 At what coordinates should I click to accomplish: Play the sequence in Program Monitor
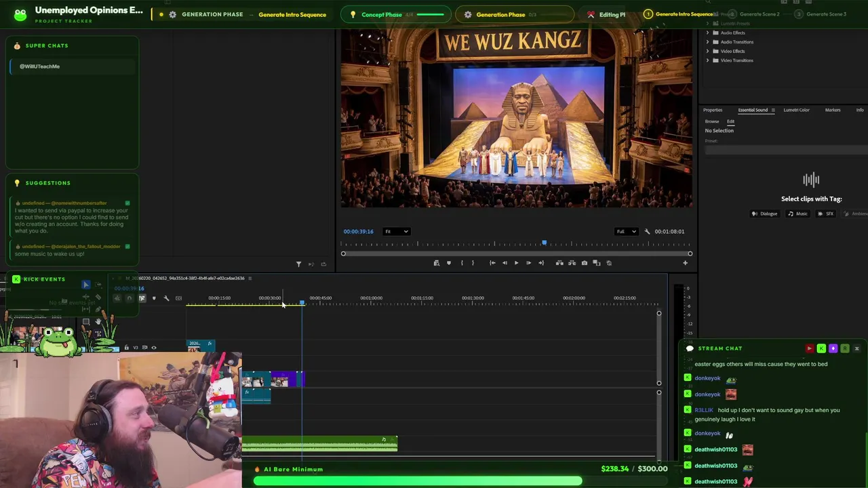[517, 263]
